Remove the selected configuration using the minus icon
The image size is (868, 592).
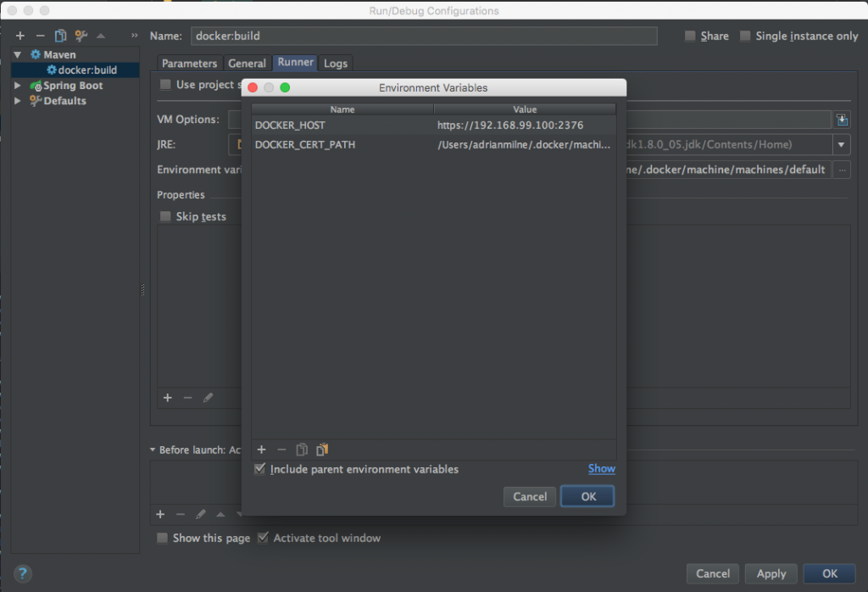[40, 36]
